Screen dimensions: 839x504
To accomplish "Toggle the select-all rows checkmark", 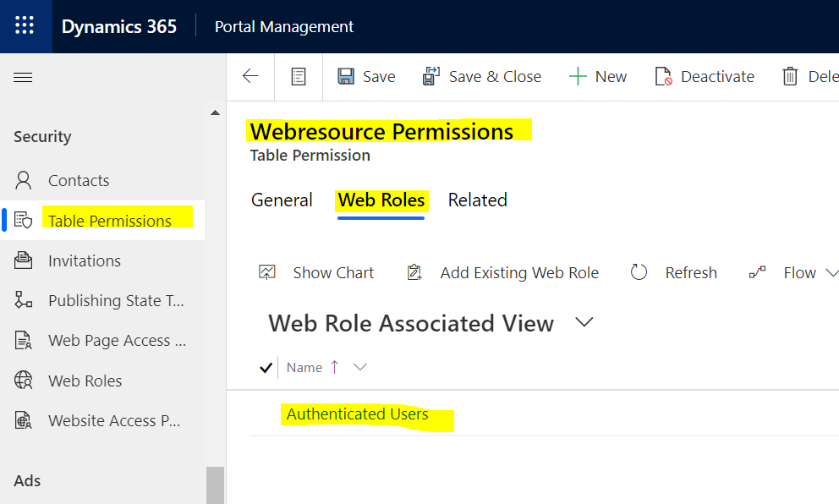I will click(x=266, y=367).
